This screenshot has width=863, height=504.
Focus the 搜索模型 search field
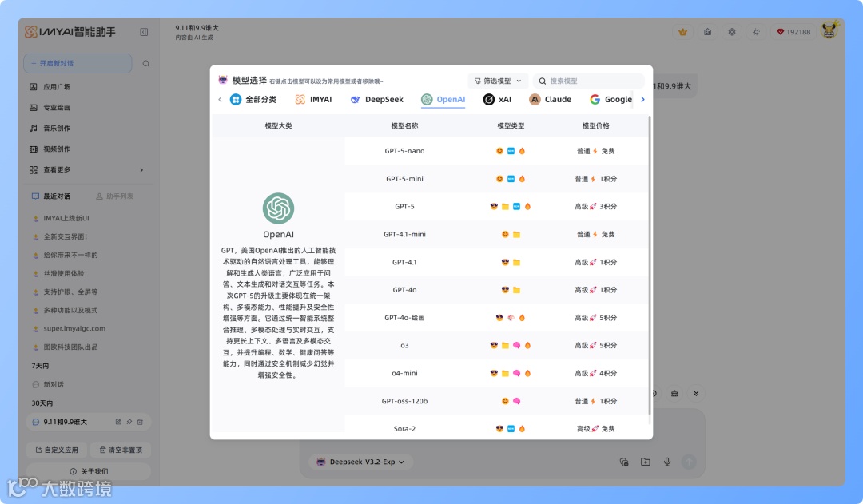(588, 81)
